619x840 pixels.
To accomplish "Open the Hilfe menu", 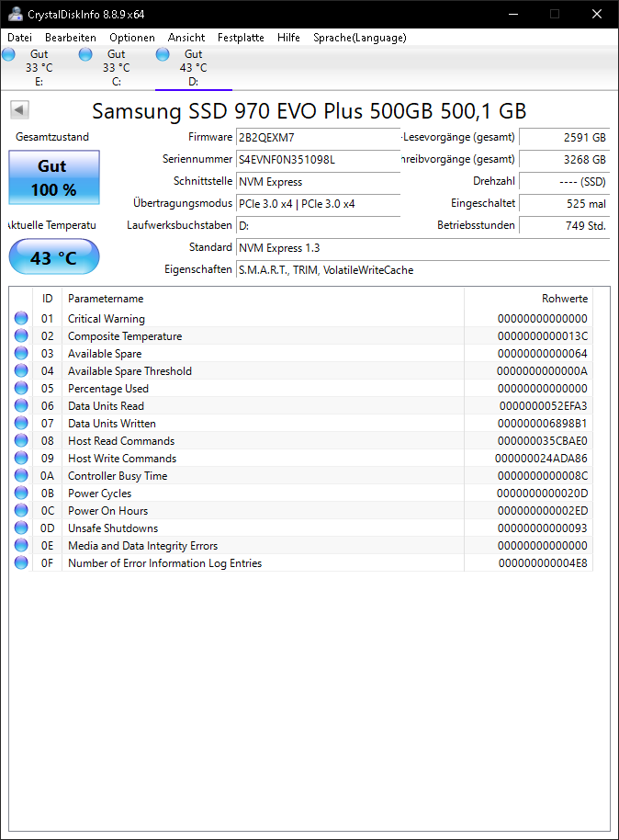I will click(288, 38).
